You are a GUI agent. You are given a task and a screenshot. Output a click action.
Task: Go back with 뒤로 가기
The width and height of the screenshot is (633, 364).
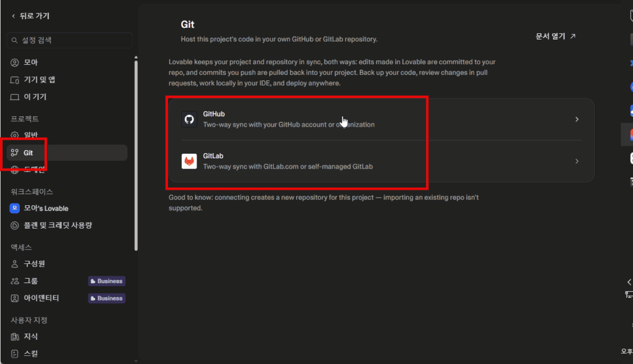point(31,15)
